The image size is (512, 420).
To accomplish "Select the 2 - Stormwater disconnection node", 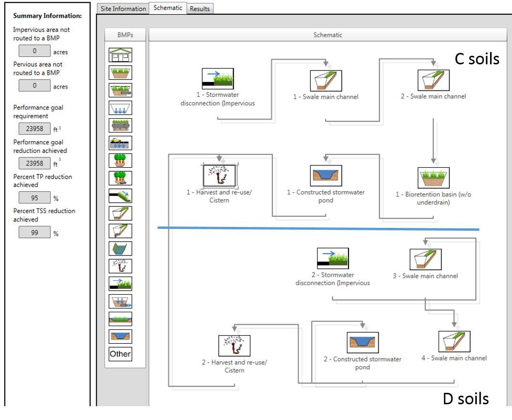I will (x=333, y=258).
